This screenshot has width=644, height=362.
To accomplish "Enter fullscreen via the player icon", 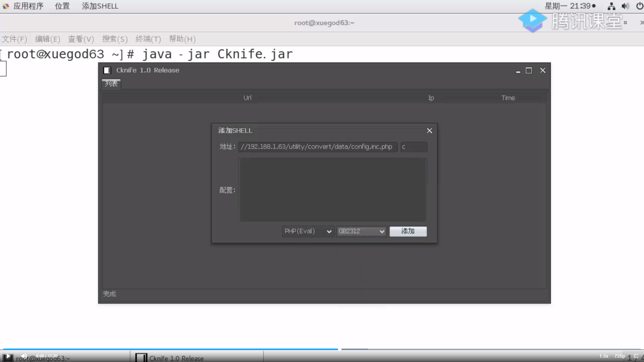I will (636, 356).
